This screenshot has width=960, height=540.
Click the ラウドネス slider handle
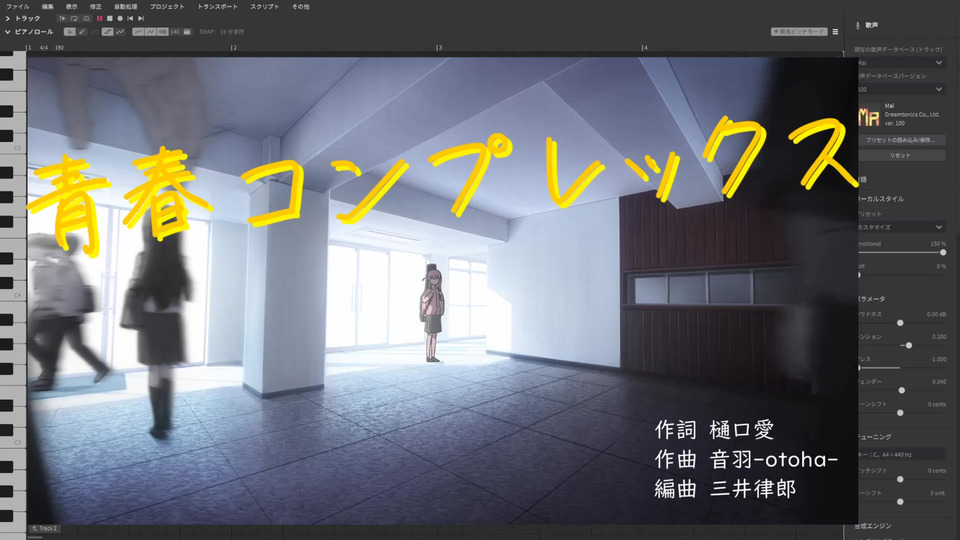tap(900, 323)
